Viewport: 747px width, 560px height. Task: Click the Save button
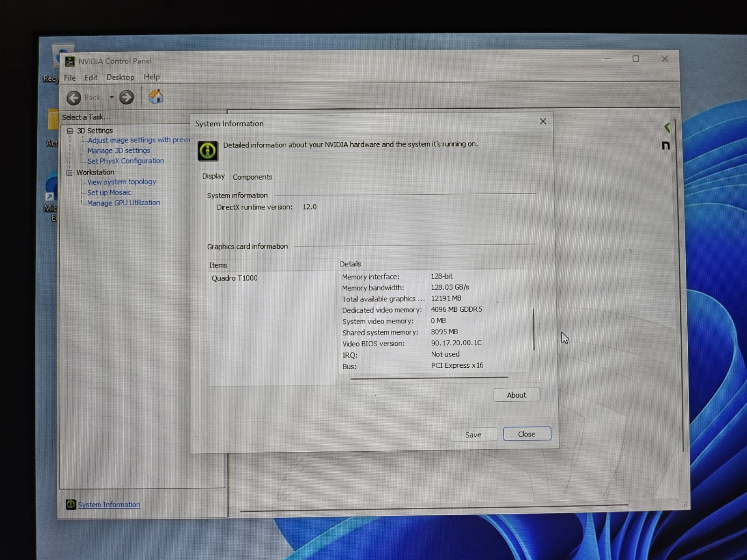(x=473, y=434)
